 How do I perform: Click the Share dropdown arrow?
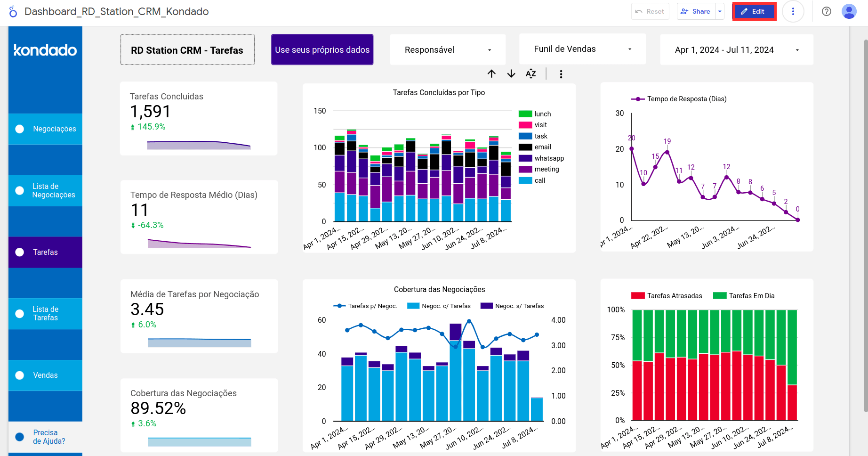(719, 12)
